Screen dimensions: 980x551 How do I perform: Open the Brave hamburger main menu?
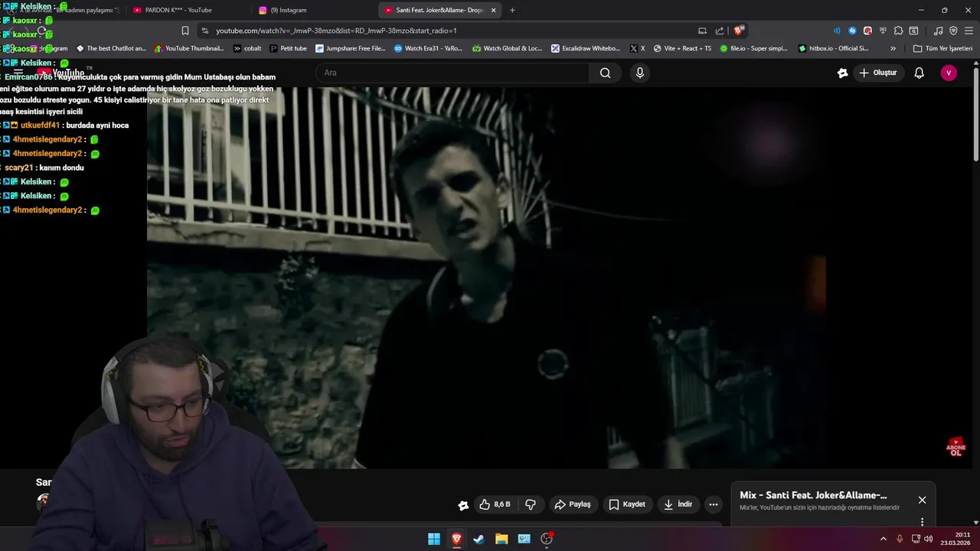(x=969, y=31)
